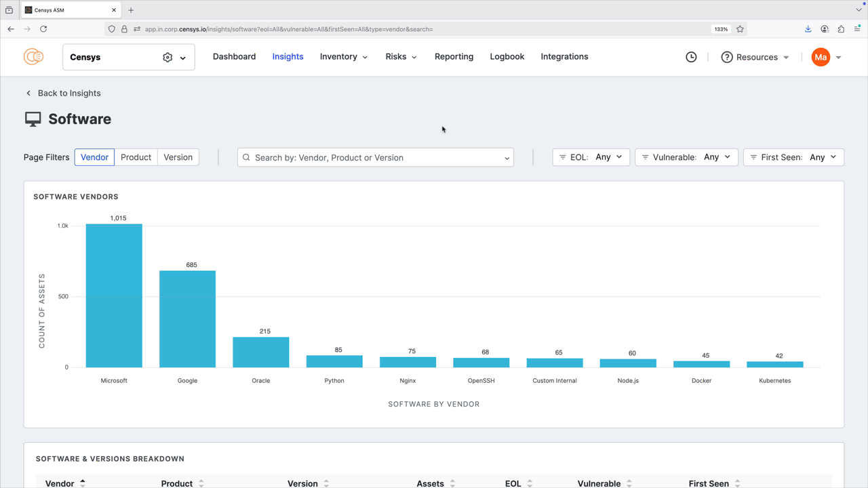
Task: Sort by EOL column arrows
Action: [530, 483]
